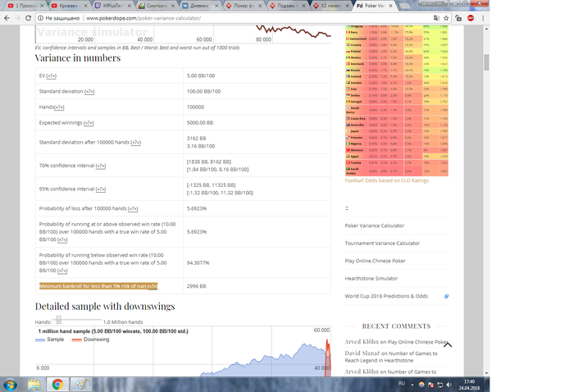Switch to the 'MPlusTec' Twitch tab
Screen dimensions: 574x392
[112, 6]
